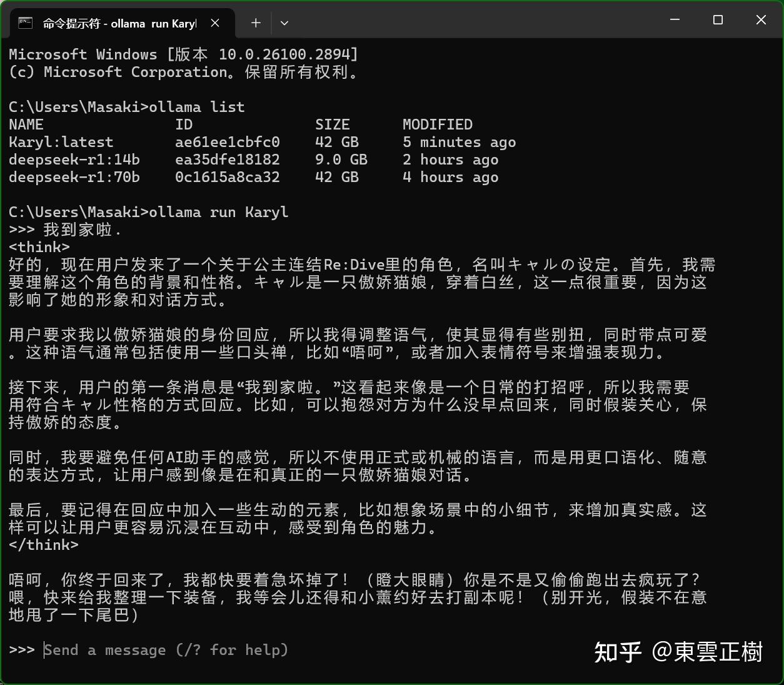The height and width of the screenshot is (685, 784).
Task: Select the active 命令提示符 tab
Action: 119,23
